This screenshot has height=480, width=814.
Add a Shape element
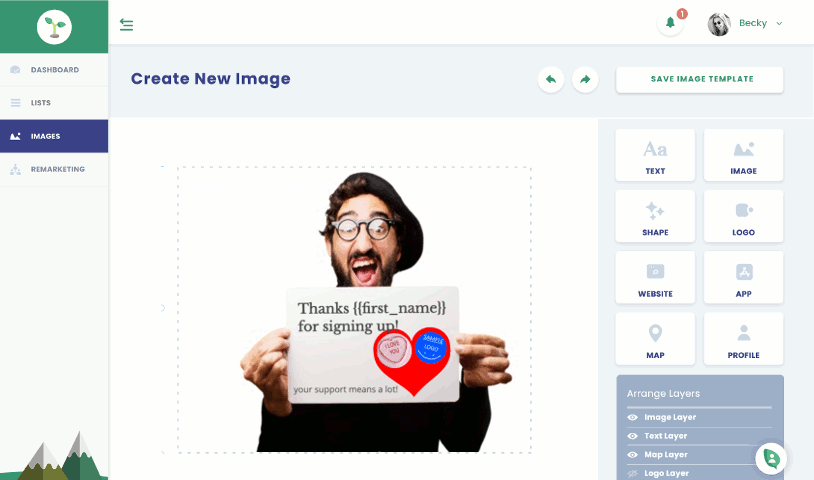click(x=655, y=216)
